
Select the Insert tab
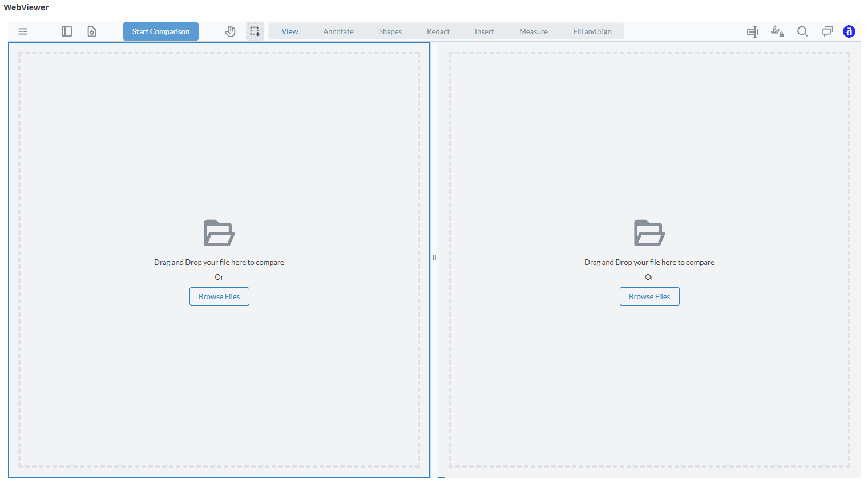pos(484,31)
